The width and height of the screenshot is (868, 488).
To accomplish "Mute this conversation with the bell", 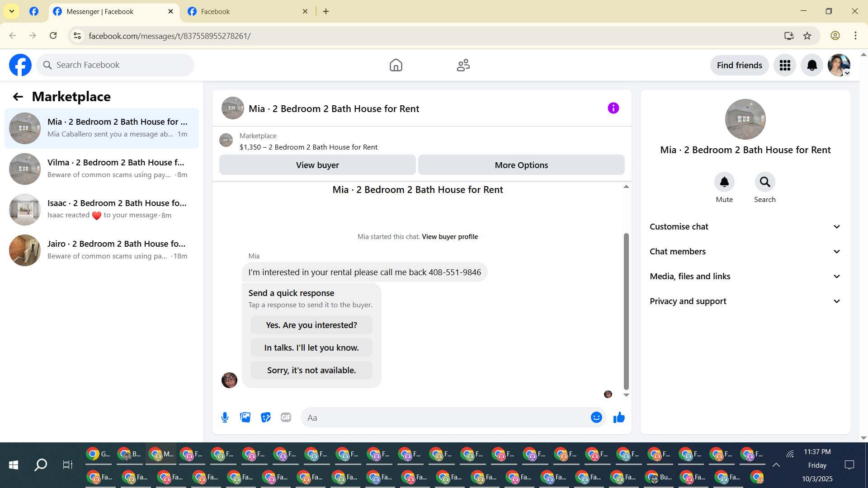I will (x=724, y=182).
